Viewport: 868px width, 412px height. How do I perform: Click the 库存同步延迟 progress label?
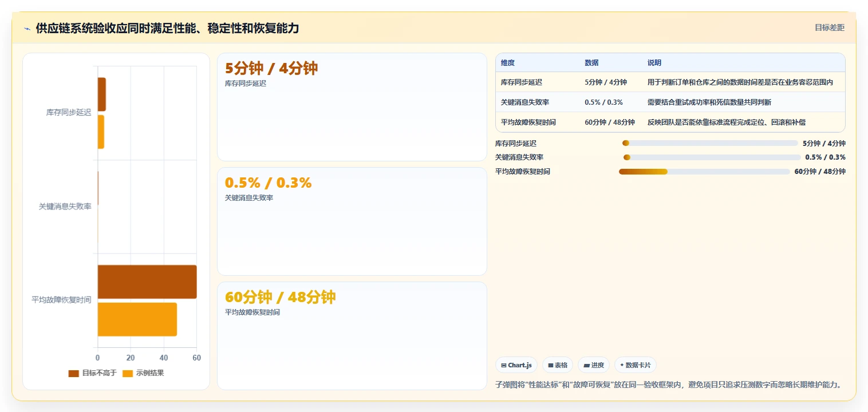516,143
